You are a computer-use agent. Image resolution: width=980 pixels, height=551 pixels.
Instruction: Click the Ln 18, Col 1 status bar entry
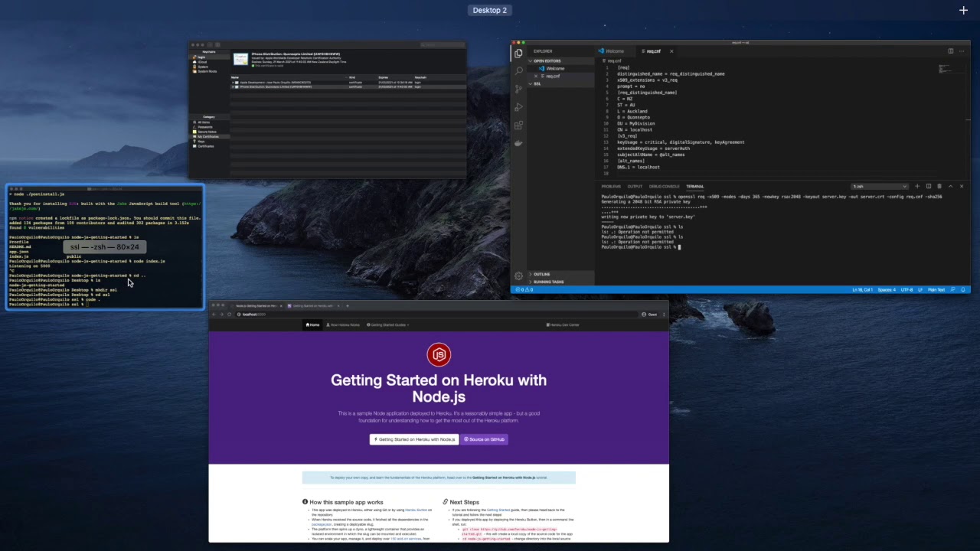[862, 290]
